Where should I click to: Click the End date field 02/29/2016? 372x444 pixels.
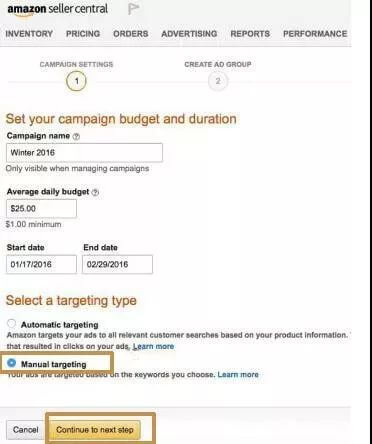pos(117,264)
